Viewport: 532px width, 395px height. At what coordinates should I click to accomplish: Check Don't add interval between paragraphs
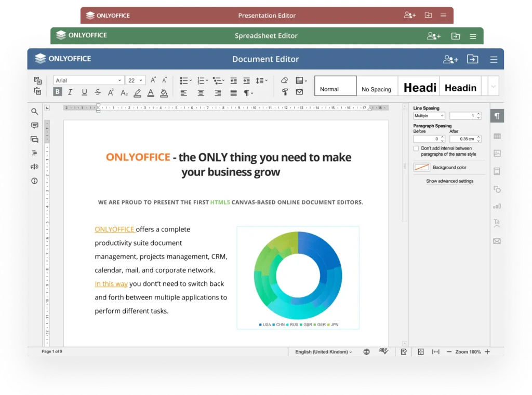tap(416, 148)
